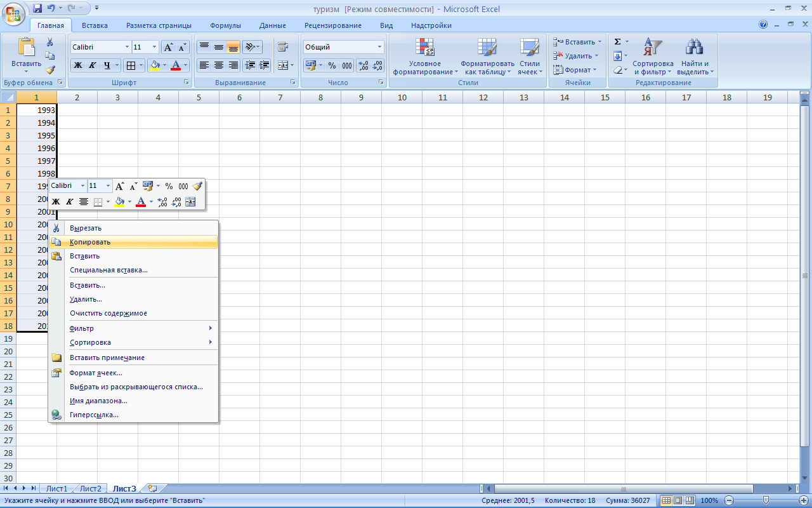This screenshot has height=508, width=812.
Task: Toggle bottom vertical alignment in ribbon
Action: pyautogui.click(x=233, y=47)
